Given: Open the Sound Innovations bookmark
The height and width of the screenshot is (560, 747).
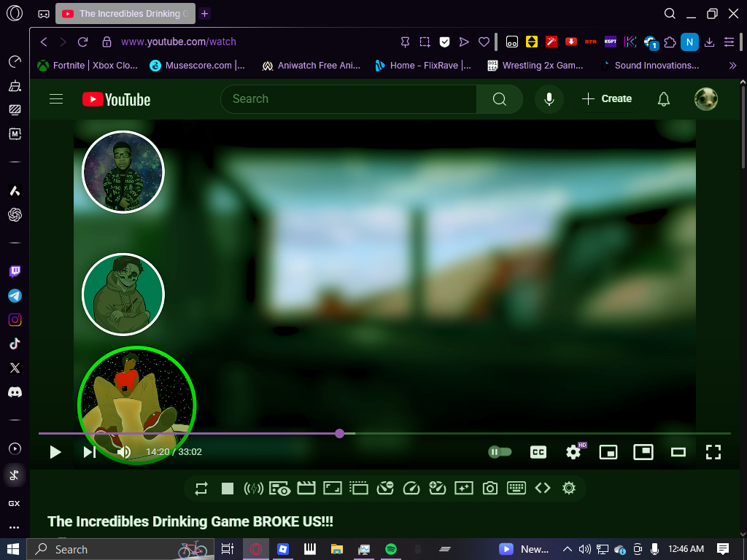Looking at the screenshot, I should [650, 66].
